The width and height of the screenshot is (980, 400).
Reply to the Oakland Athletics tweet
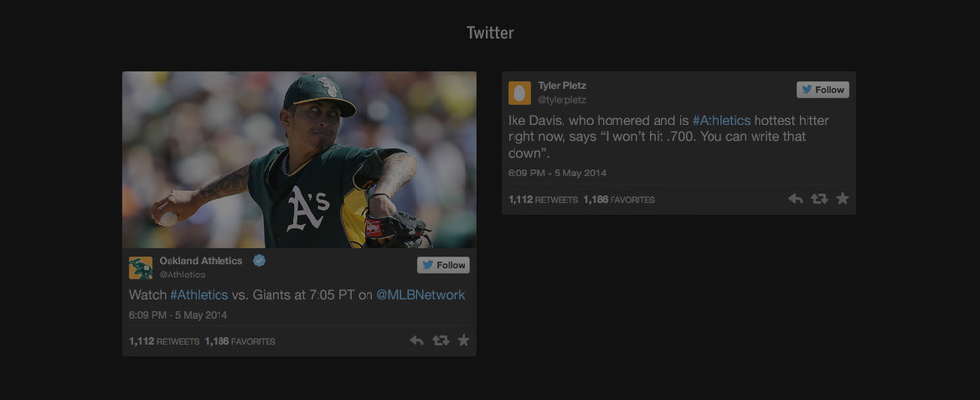pos(416,340)
